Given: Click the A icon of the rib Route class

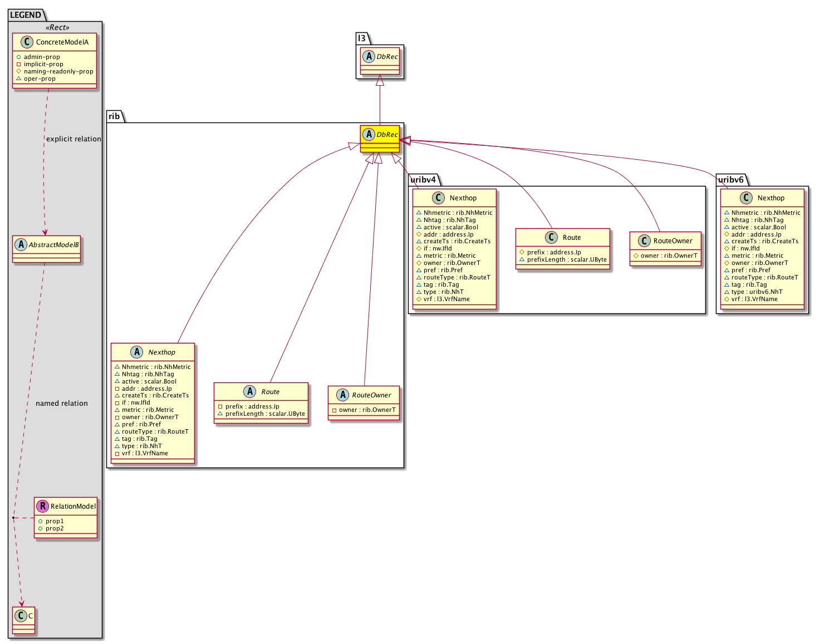Looking at the screenshot, I should pyautogui.click(x=250, y=392).
